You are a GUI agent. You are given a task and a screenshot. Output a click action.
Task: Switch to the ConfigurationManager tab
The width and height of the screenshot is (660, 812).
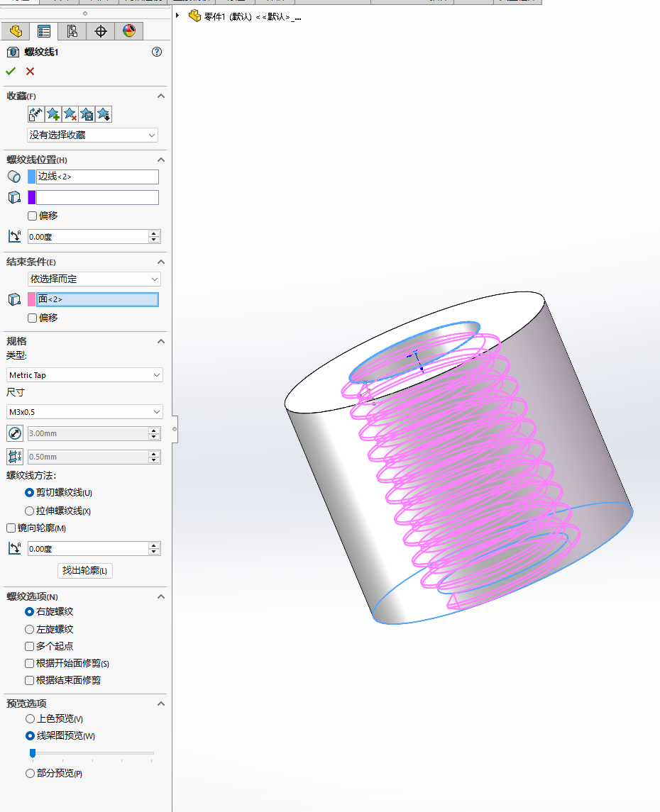[x=72, y=31]
